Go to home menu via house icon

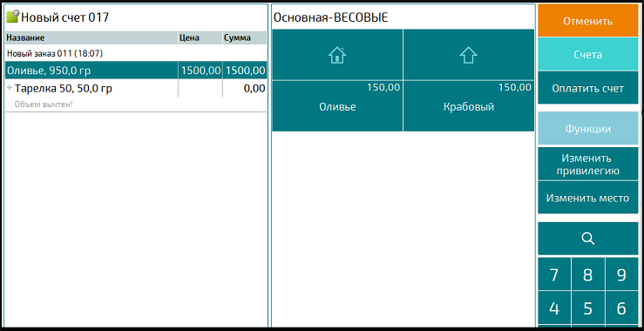[x=337, y=55]
